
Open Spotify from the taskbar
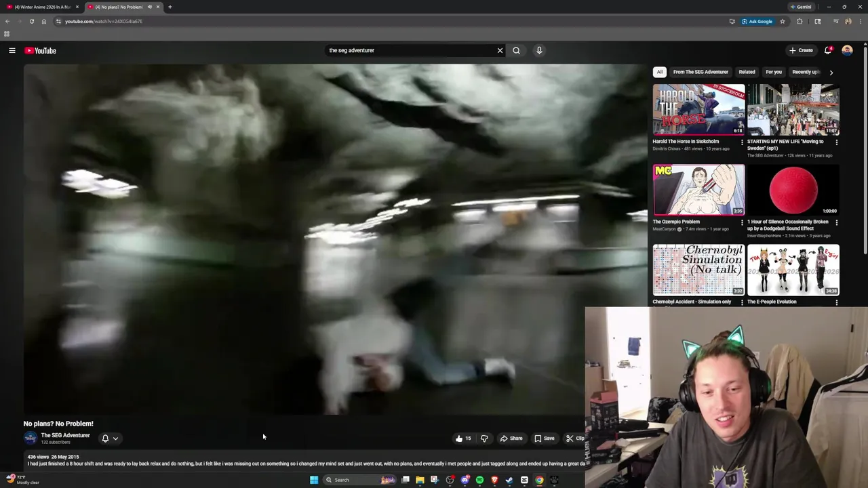coord(479,480)
